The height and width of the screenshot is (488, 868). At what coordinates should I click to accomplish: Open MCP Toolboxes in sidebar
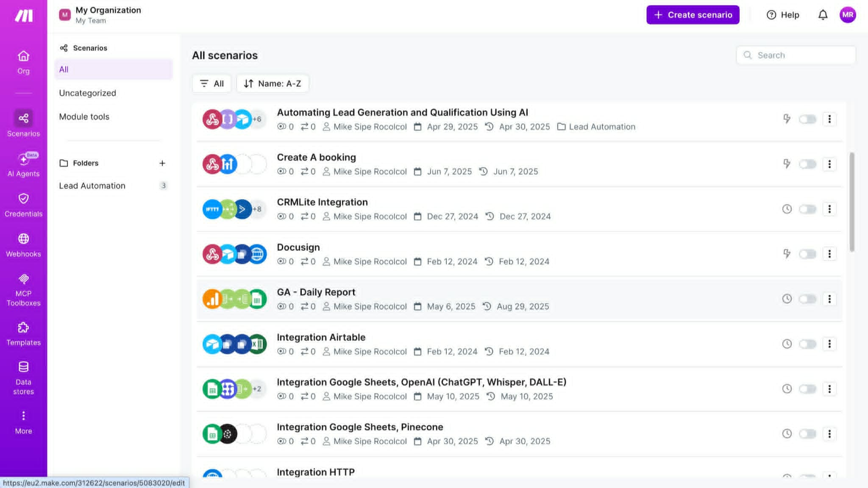(x=23, y=290)
